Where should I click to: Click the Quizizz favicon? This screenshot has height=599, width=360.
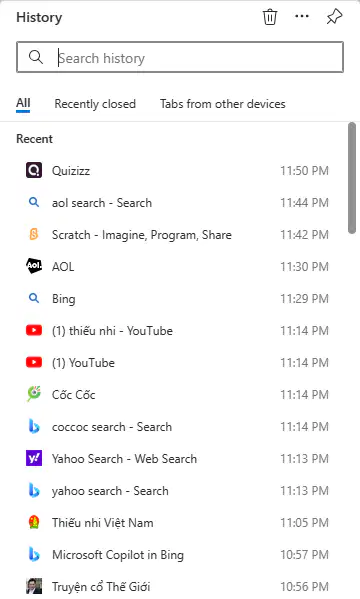coord(34,170)
